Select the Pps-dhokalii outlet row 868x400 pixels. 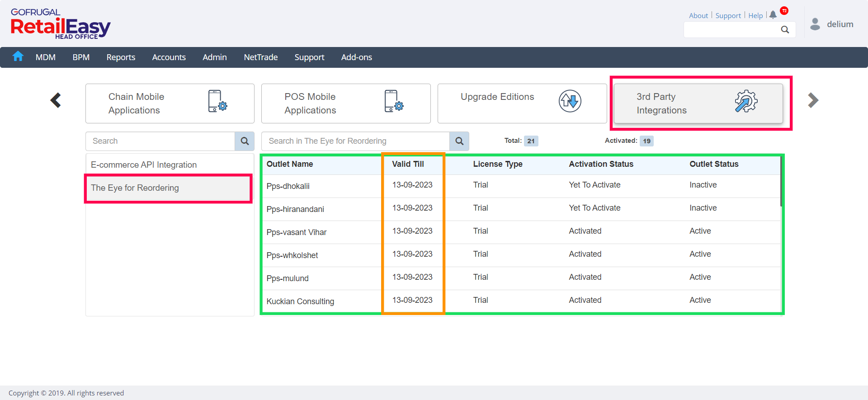pos(521,186)
